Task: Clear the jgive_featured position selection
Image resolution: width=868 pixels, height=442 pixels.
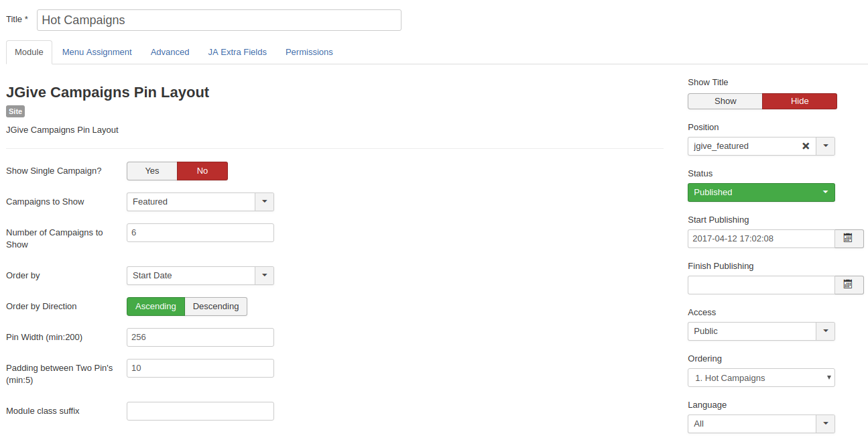Action: pos(806,146)
